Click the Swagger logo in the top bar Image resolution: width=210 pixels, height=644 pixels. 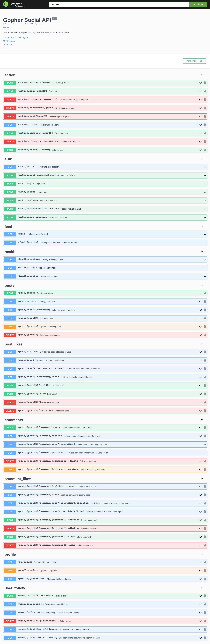(x=14, y=4)
